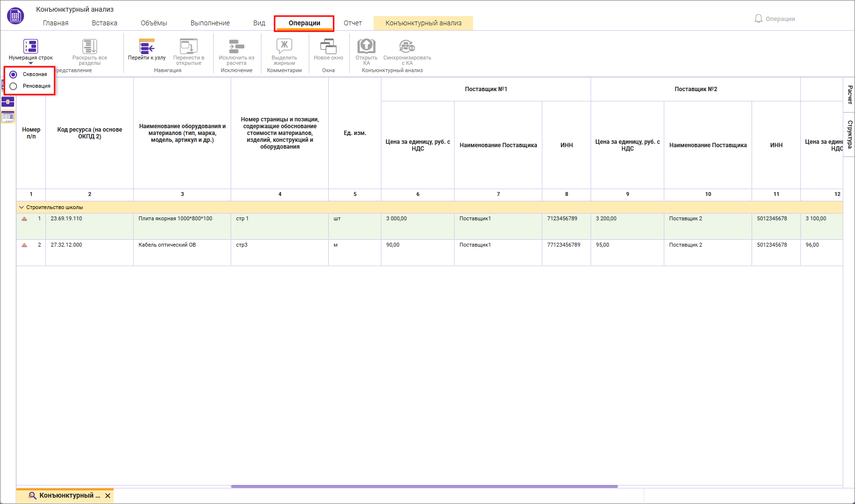Expand Нумерация строк dropdown arrow
The height and width of the screenshot is (504, 855).
[31, 63]
